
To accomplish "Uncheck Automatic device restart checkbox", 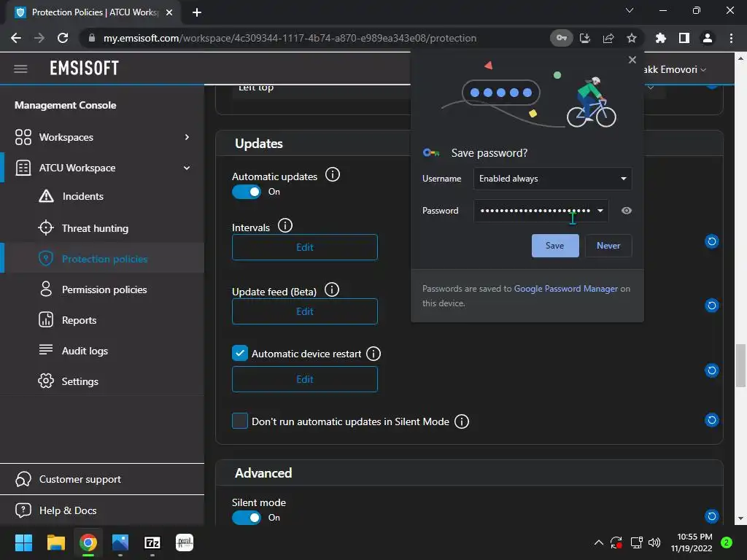I will pos(239,354).
